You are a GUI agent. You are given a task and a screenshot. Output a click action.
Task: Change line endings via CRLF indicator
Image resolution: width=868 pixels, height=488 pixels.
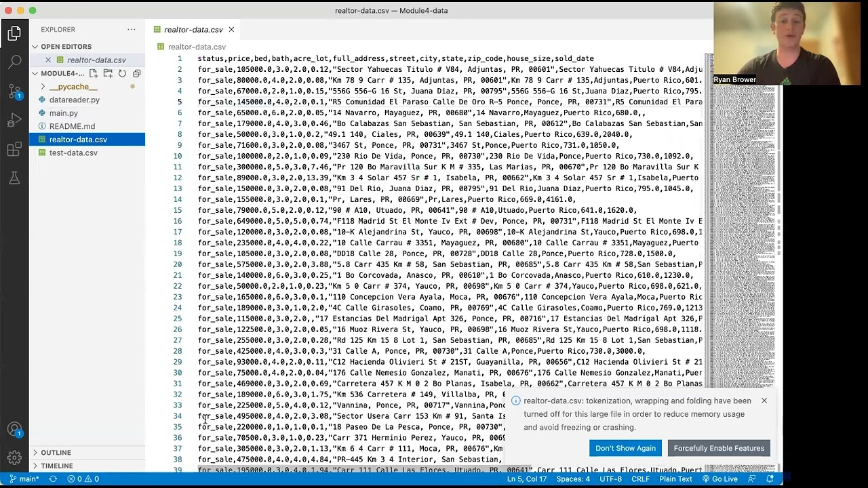tap(640, 479)
